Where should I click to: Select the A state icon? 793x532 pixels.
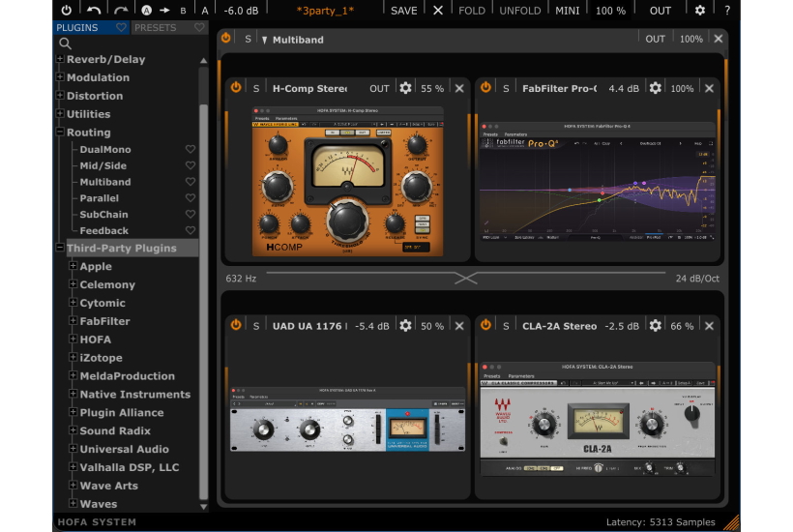[147, 10]
